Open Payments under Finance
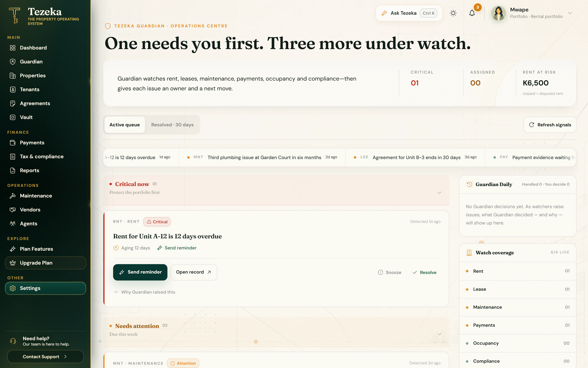Viewport: 588px width, 368px height. coord(46,143)
